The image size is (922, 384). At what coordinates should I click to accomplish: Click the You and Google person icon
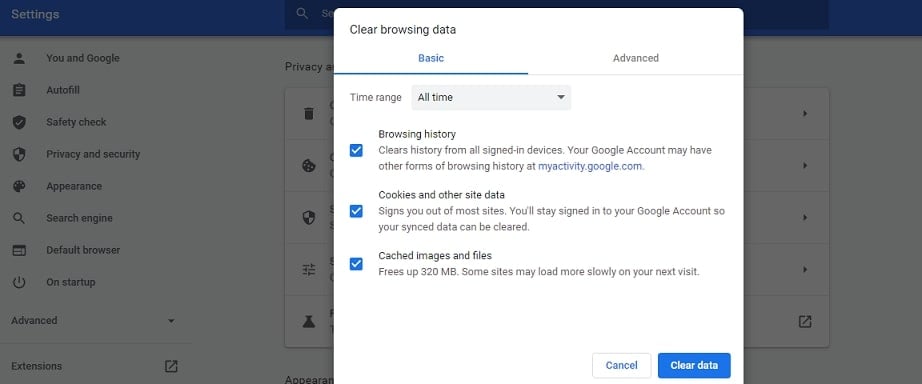[x=19, y=58]
